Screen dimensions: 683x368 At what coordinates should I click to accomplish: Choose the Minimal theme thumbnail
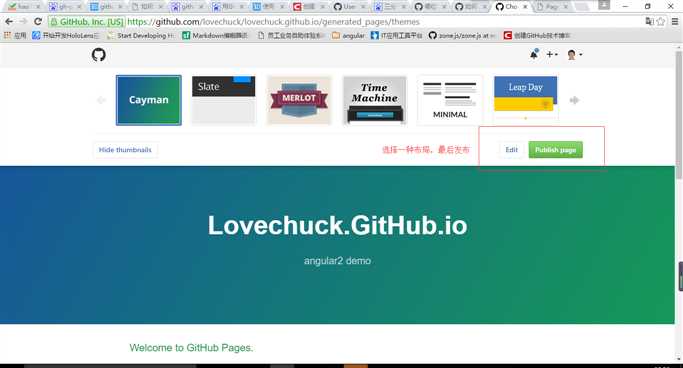point(450,100)
